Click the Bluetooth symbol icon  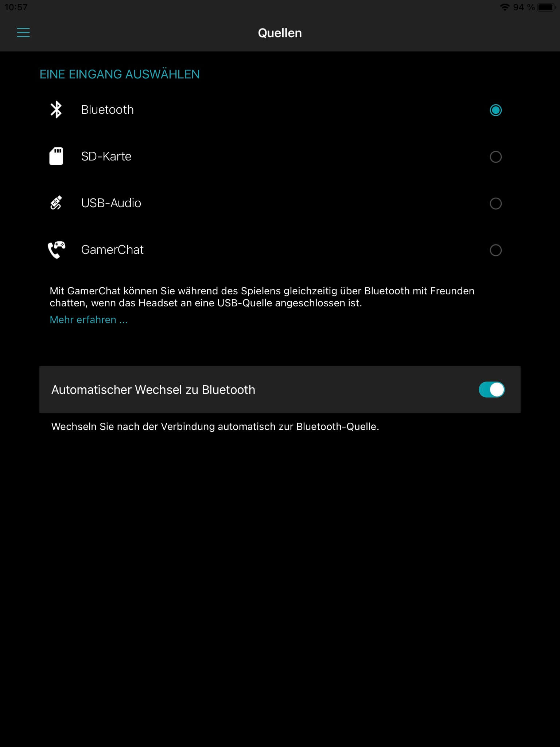(x=56, y=110)
